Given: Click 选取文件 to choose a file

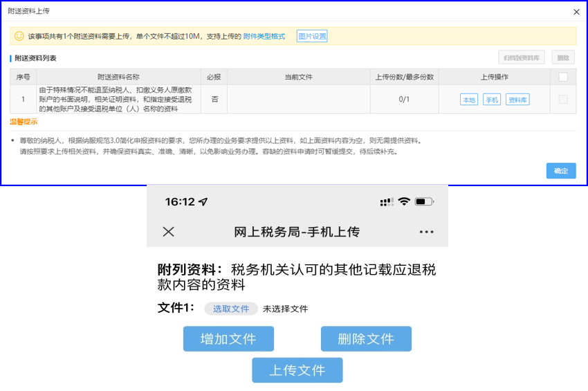Looking at the screenshot, I should (x=231, y=309).
